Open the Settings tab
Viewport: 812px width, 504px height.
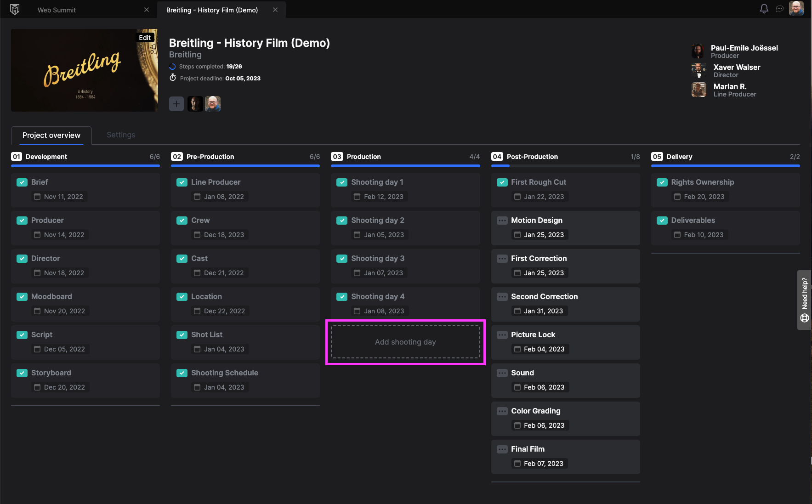click(x=121, y=135)
